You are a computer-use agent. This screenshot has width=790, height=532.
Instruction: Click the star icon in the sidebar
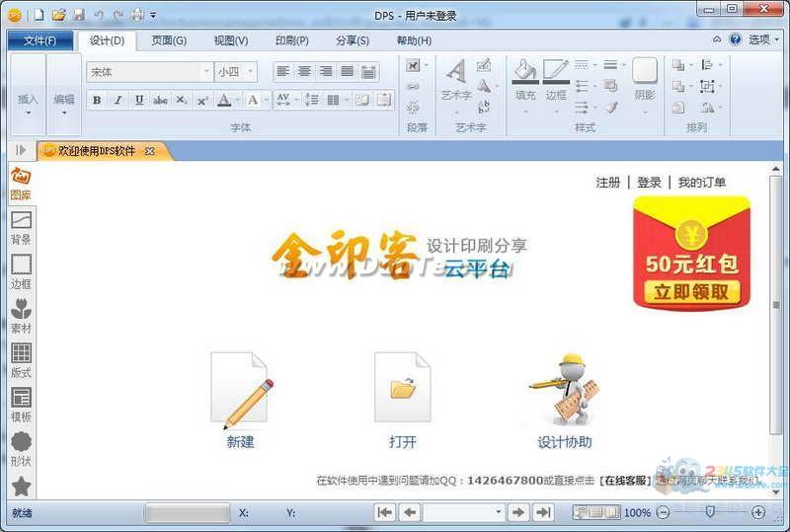[x=21, y=487]
